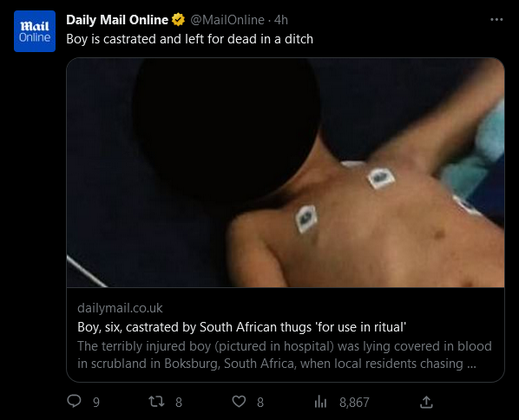Open headline 'Boy, six, castrated by South African thugs'
Viewport: 519px width, 420px height.
[241, 327]
